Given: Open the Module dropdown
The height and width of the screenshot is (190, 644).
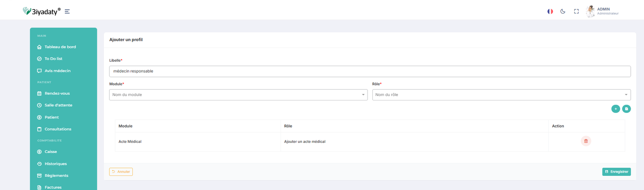Looking at the screenshot, I should click(x=238, y=95).
